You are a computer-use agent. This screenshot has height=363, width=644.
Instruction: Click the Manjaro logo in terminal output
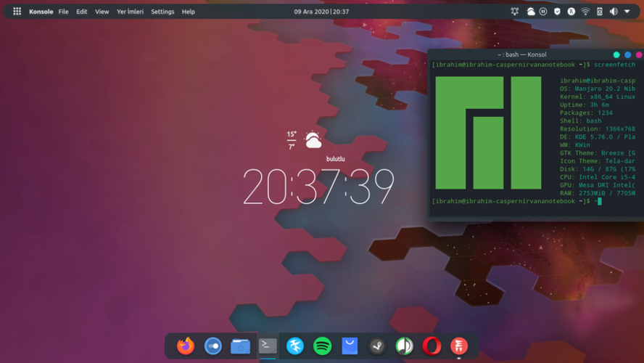coord(488,133)
